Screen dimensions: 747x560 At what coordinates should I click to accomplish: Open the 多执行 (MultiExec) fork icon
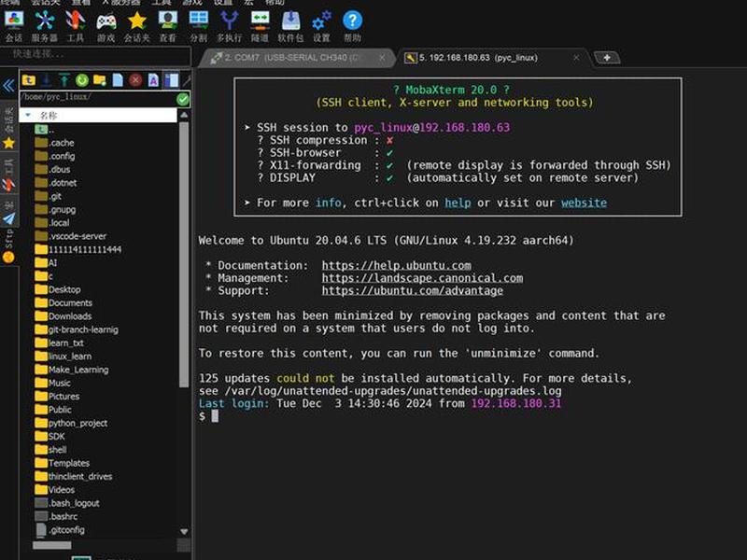pos(229,26)
